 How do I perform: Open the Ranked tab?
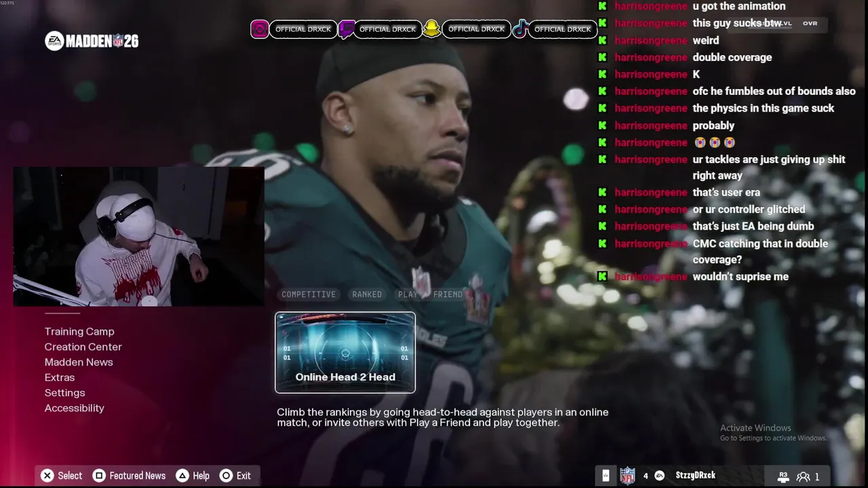367,294
